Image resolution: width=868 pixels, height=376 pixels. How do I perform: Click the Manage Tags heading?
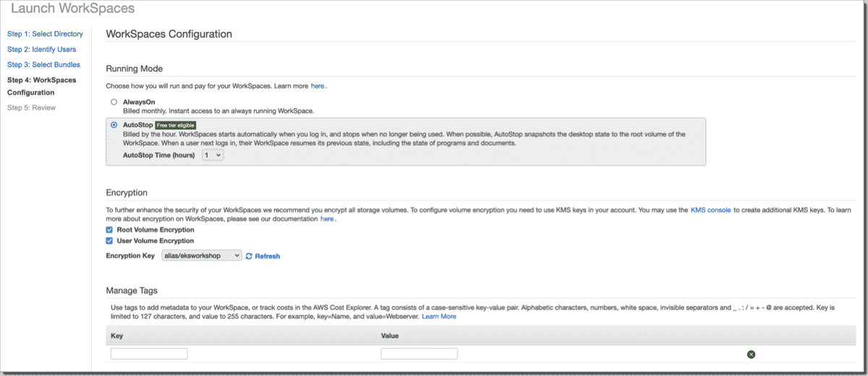[x=132, y=291]
